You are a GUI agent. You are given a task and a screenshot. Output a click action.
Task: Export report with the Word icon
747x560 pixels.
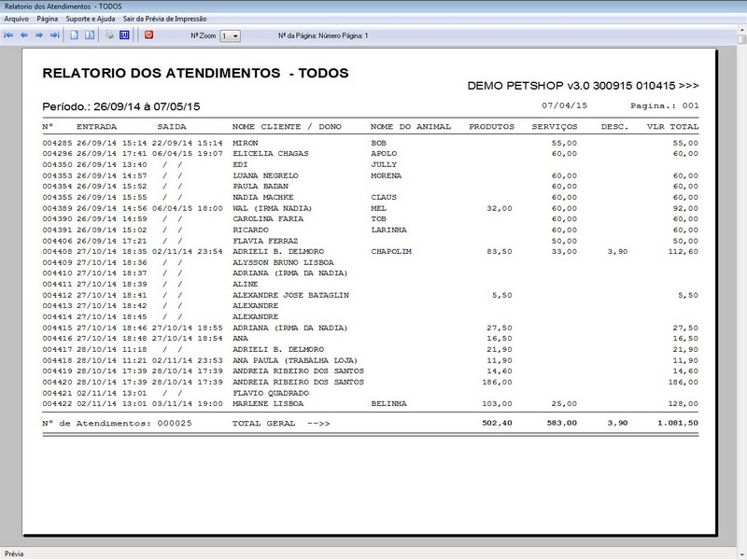coord(123,35)
